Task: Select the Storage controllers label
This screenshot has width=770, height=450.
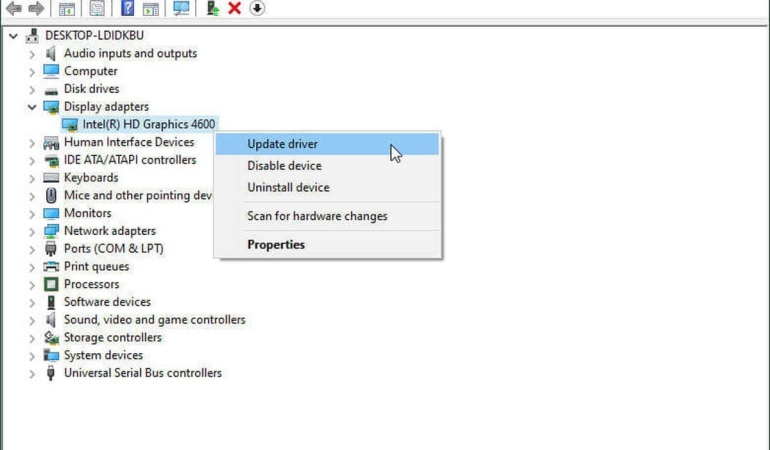Action: 113,338
